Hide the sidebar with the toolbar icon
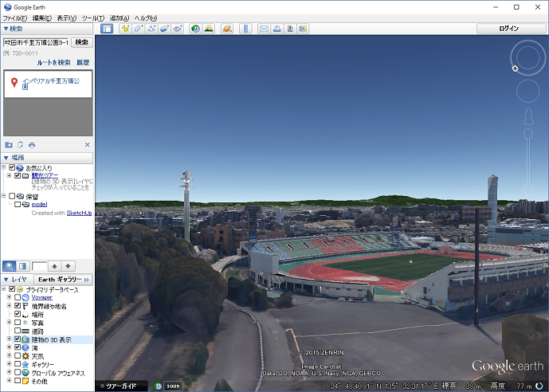This screenshot has height=392, width=549. click(x=107, y=29)
